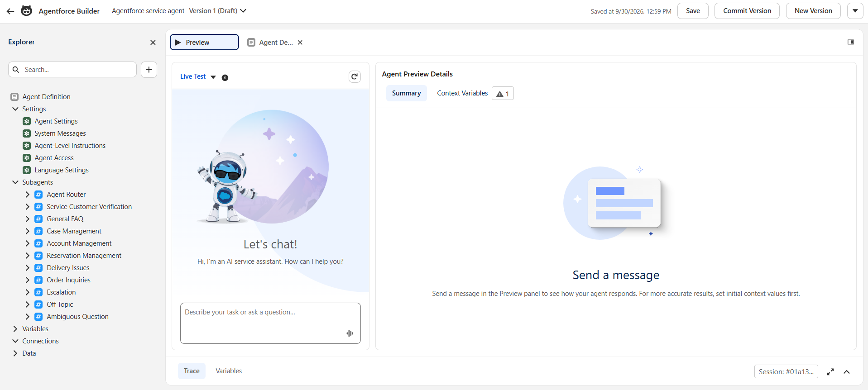The width and height of the screenshot is (868, 390).
Task: Expand the Case Management subagent
Action: pos(27,231)
